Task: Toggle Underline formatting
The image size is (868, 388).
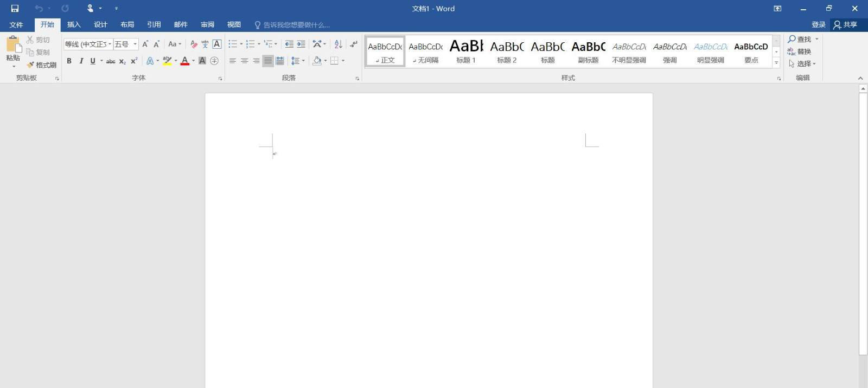Action: pyautogui.click(x=93, y=61)
